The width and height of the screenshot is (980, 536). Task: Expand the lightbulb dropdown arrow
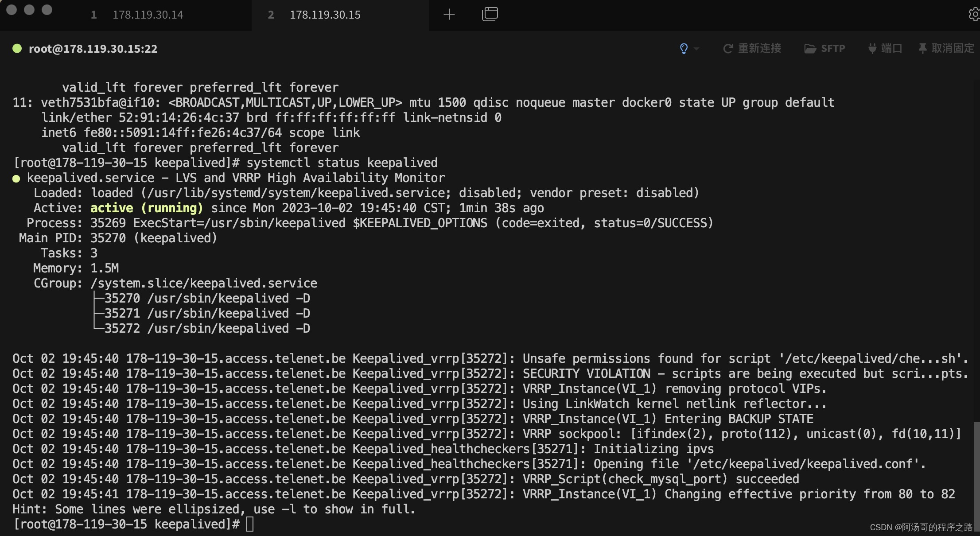pos(696,49)
